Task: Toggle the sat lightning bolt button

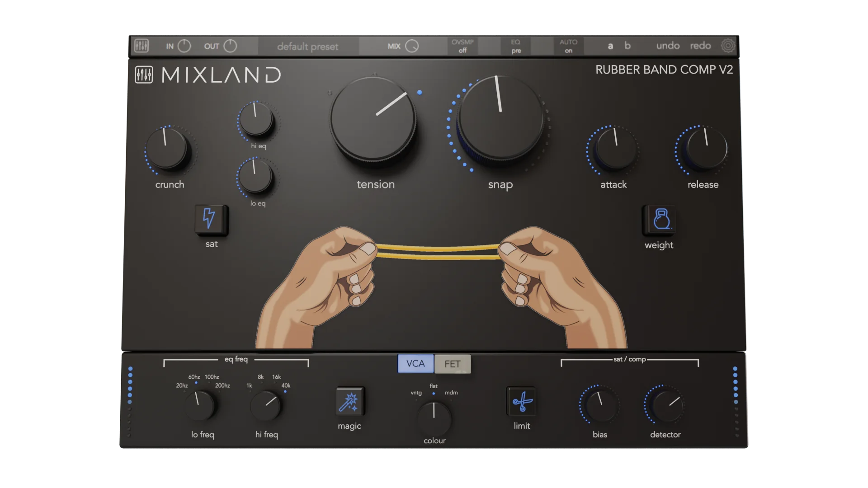Action: point(211,220)
